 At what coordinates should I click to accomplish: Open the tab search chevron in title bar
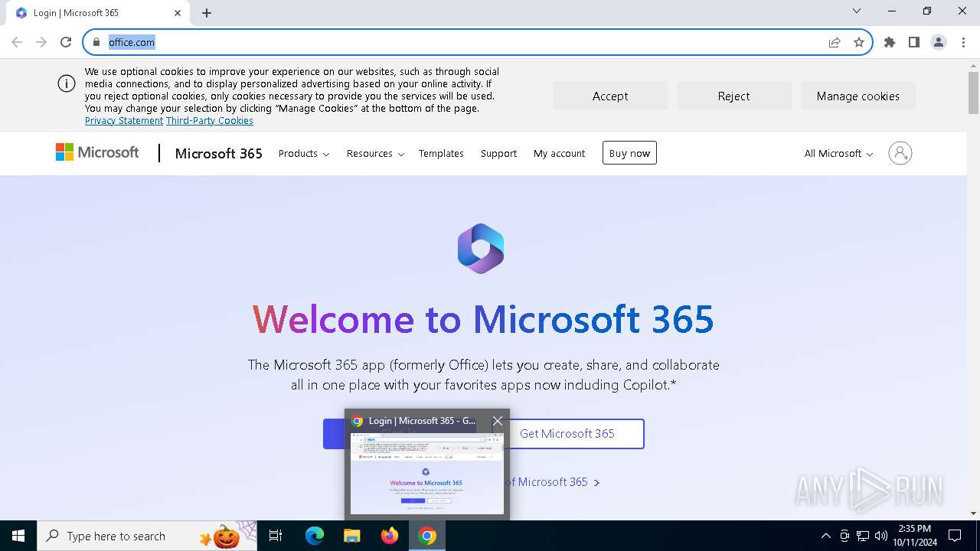click(857, 11)
